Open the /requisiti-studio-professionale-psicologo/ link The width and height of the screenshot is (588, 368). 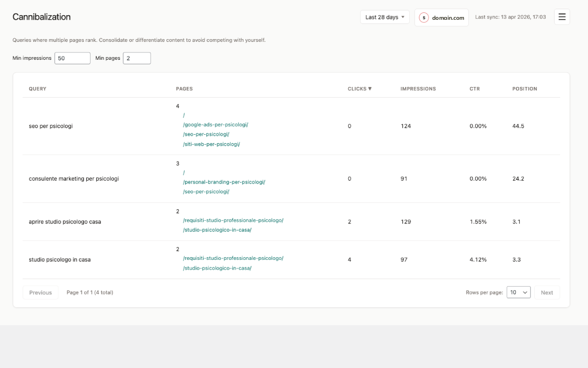233,220
